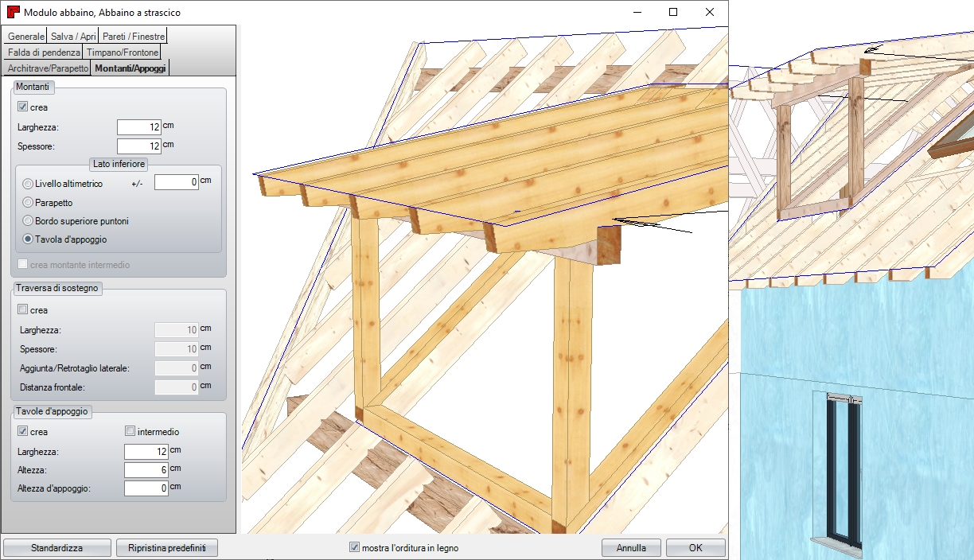Close the Modulo abbaino dialog

tap(710, 13)
